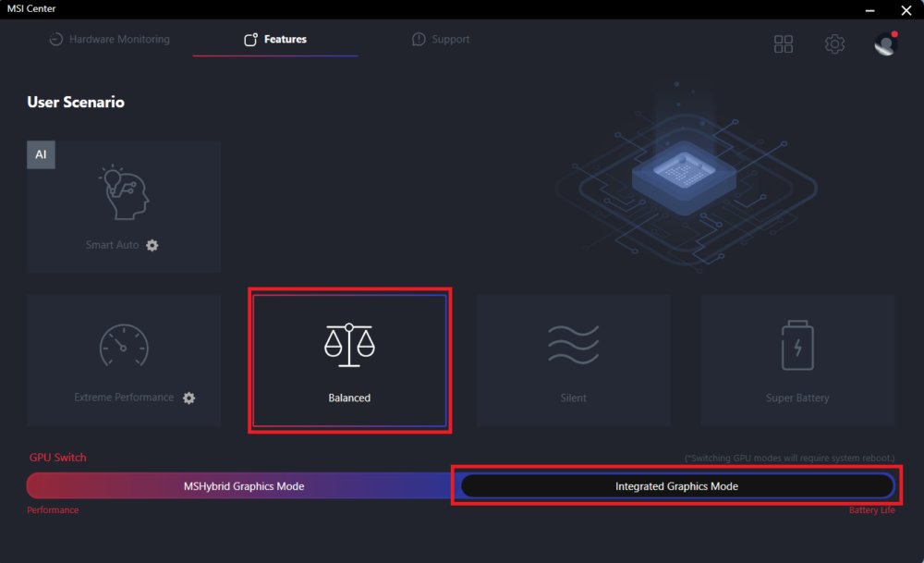Switch to the Support tab
The image size is (924, 563).
click(x=441, y=40)
